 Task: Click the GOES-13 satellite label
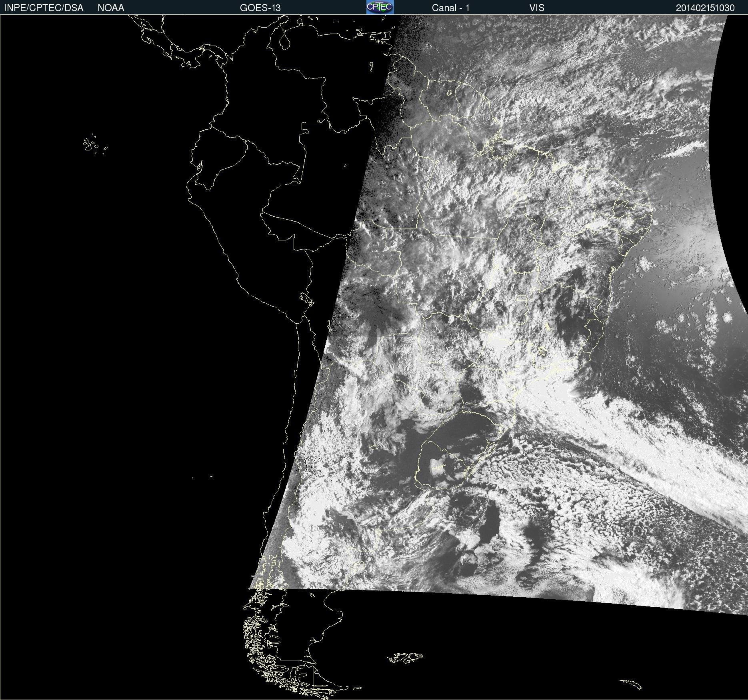coord(260,8)
